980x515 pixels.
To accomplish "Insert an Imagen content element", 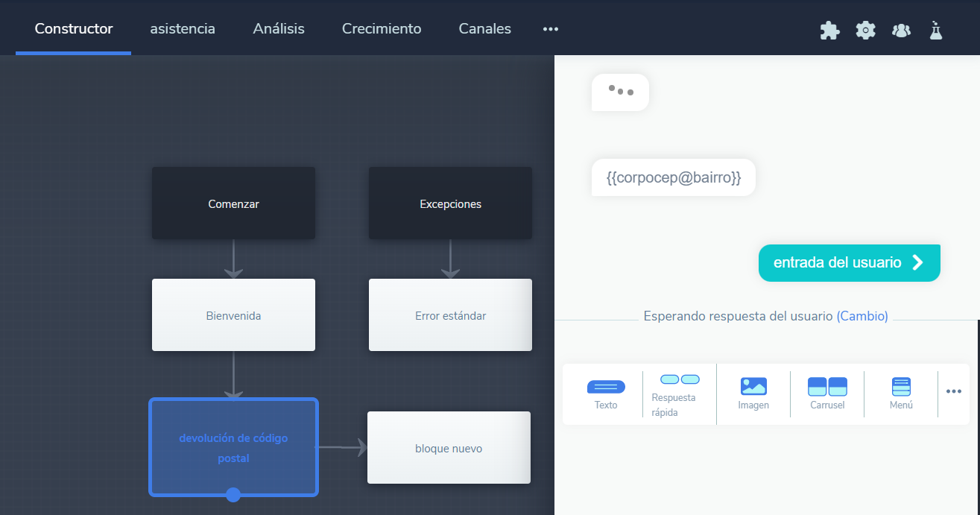I will click(x=753, y=394).
